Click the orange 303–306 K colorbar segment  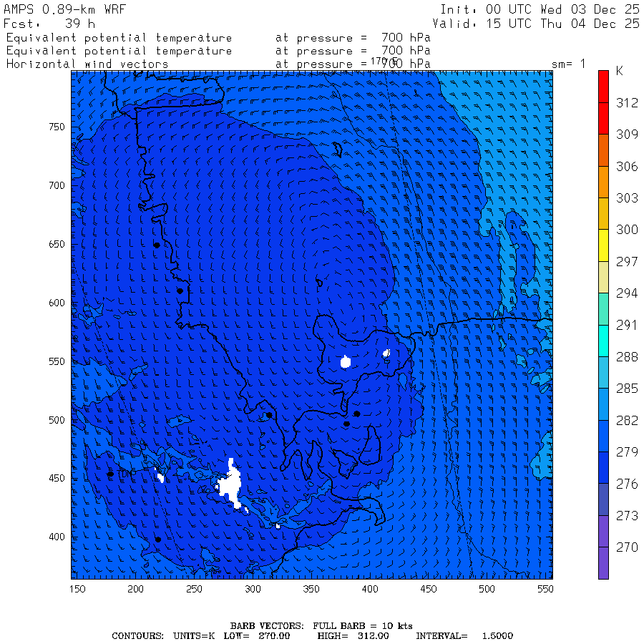tap(603, 182)
